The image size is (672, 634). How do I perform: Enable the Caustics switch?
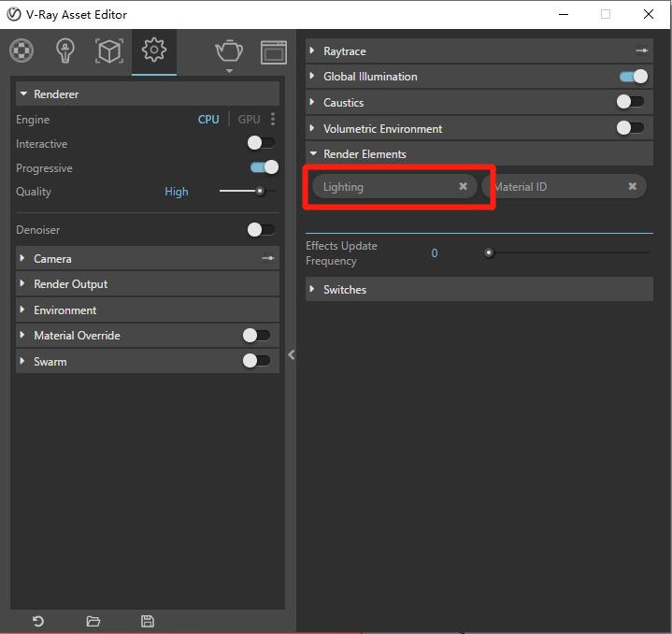[630, 102]
